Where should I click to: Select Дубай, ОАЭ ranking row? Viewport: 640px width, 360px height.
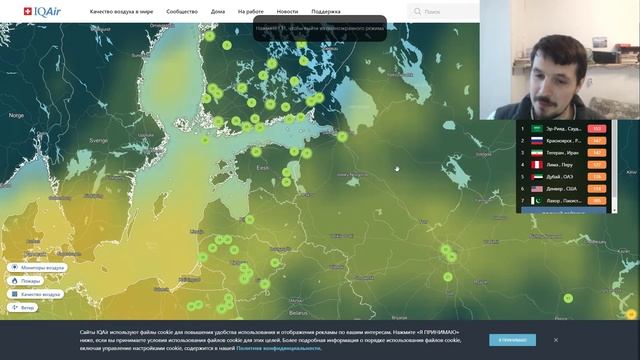pyautogui.click(x=564, y=177)
